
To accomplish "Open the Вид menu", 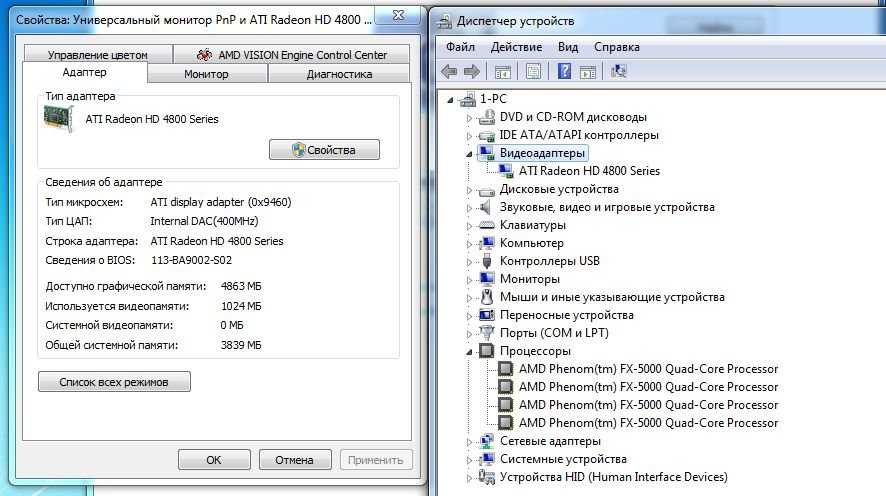I will [x=568, y=47].
